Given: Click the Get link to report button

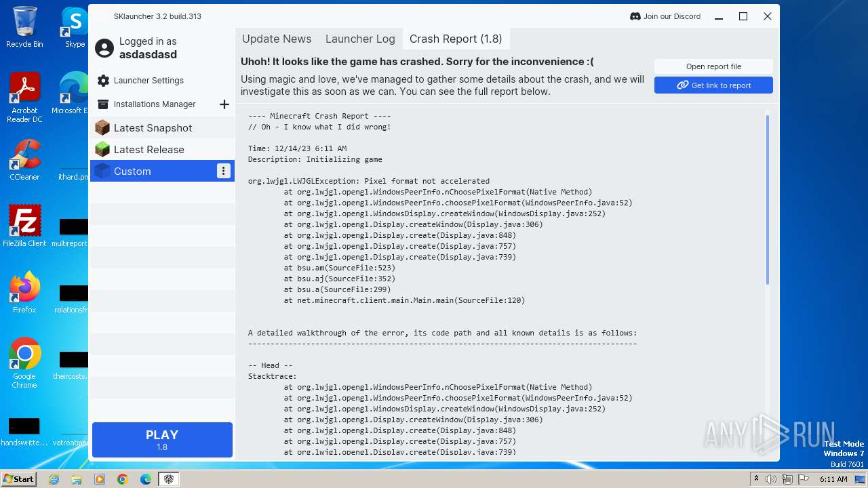Looking at the screenshot, I should coord(713,85).
